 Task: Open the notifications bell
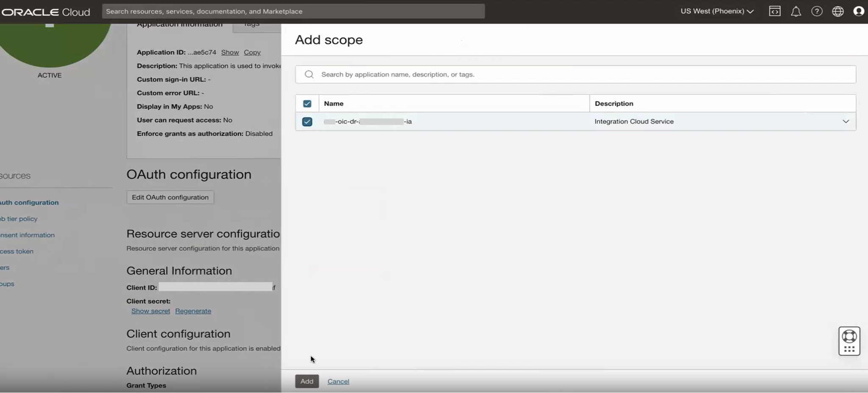(x=796, y=11)
